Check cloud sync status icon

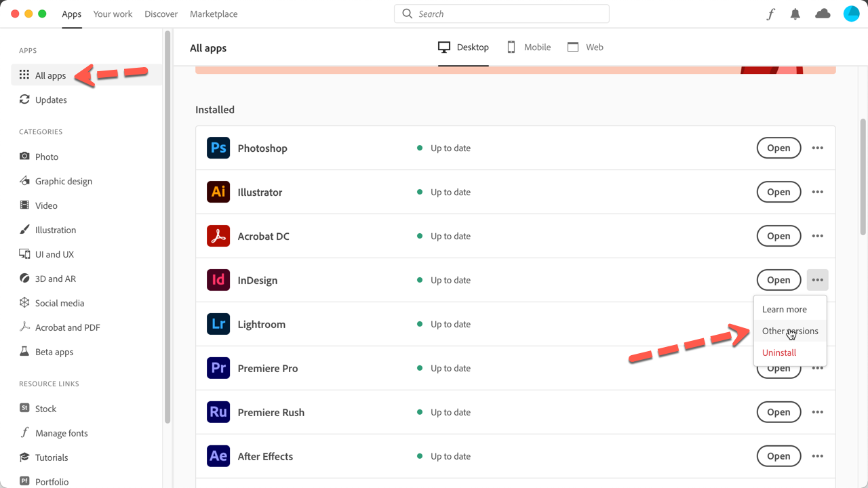click(x=823, y=14)
